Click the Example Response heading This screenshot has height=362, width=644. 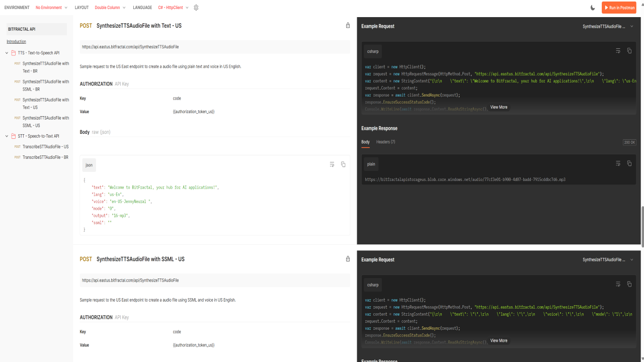coord(379,128)
